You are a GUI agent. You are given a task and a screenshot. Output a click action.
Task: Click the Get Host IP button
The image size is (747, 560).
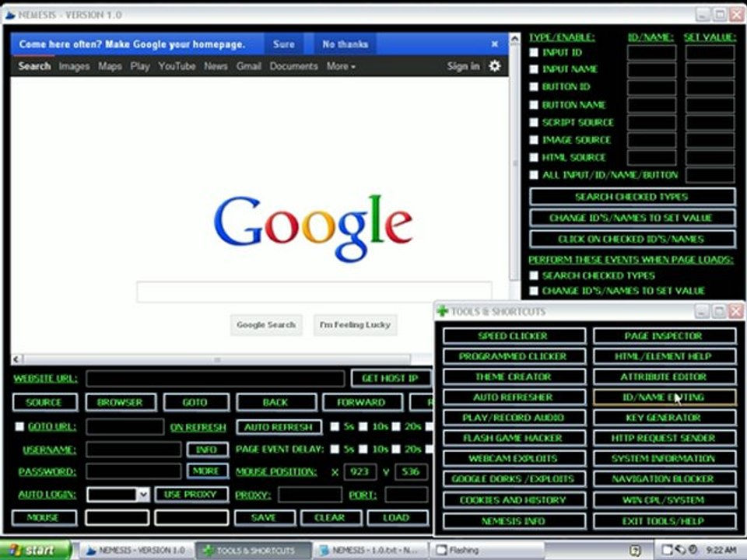pos(391,379)
